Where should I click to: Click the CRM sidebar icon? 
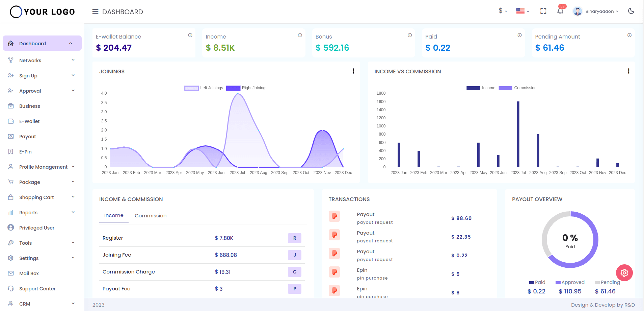pos(11,304)
